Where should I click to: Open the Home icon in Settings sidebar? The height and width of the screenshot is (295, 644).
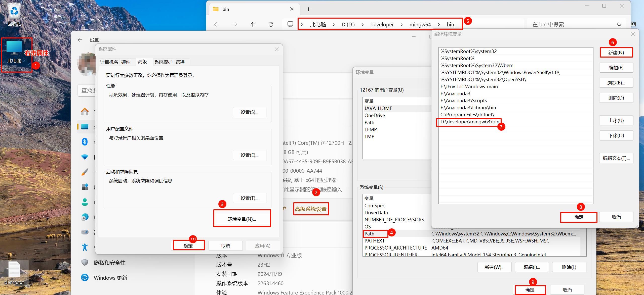85,112
